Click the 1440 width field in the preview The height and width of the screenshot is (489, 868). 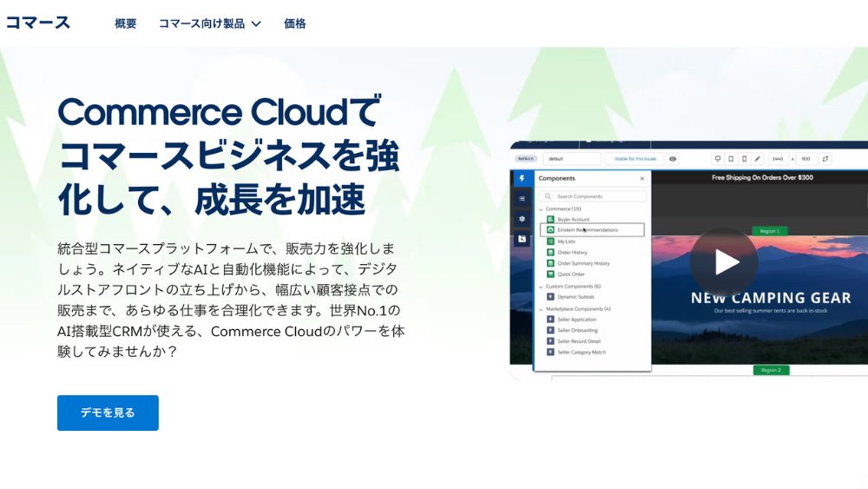coord(778,159)
